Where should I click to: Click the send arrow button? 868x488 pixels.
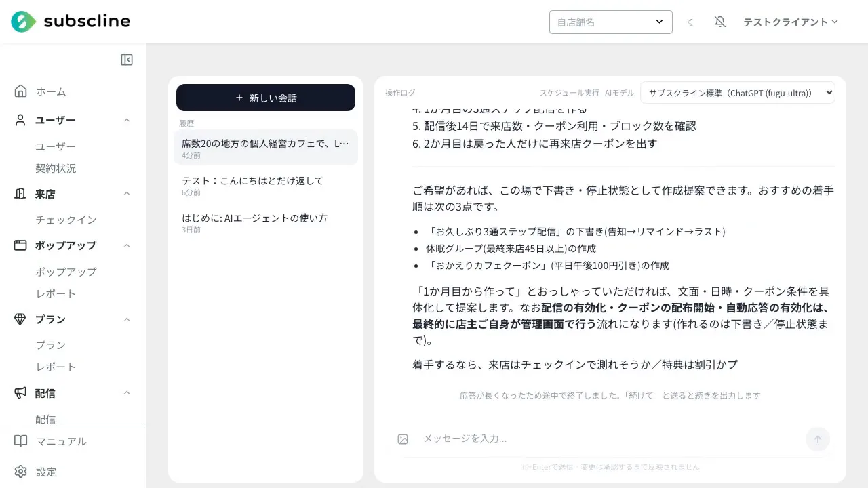point(818,439)
